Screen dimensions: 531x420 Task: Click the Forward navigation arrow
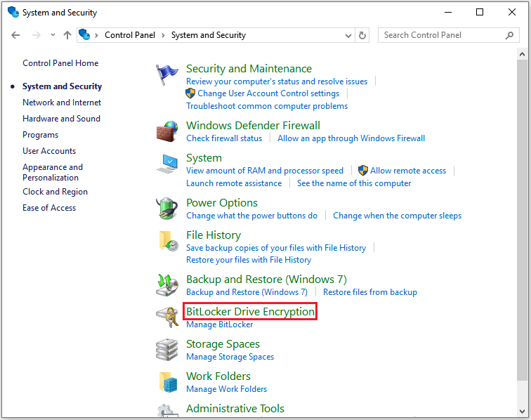(x=36, y=35)
